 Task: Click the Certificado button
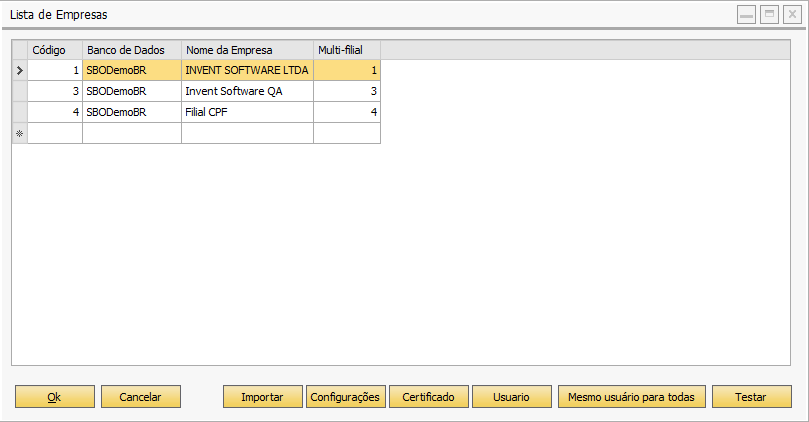tap(429, 397)
